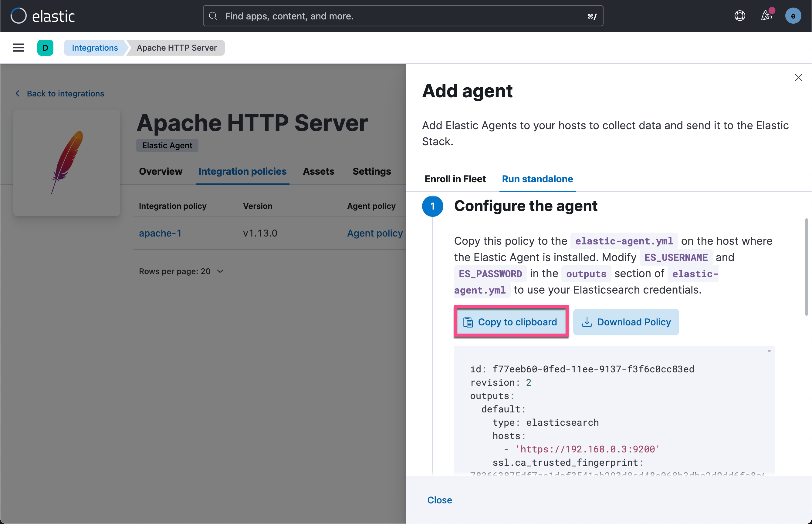Click the fullscreen icon on code block
812x524 pixels.
(x=769, y=351)
